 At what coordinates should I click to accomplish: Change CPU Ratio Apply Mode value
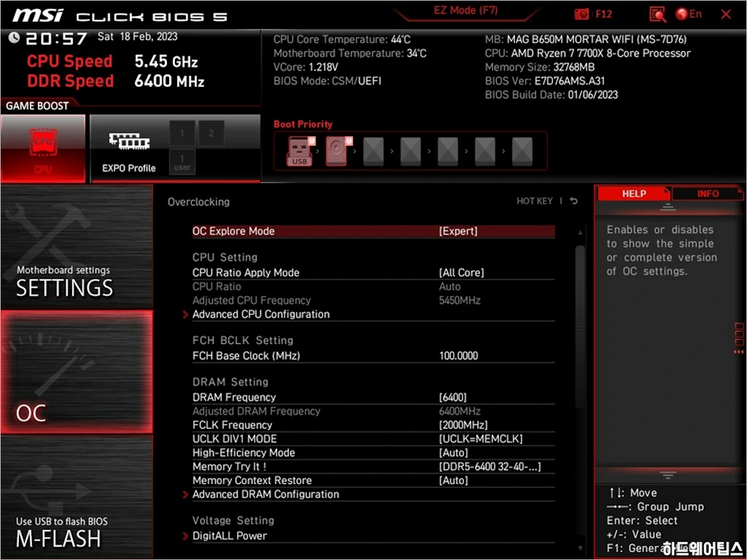pyautogui.click(x=461, y=273)
